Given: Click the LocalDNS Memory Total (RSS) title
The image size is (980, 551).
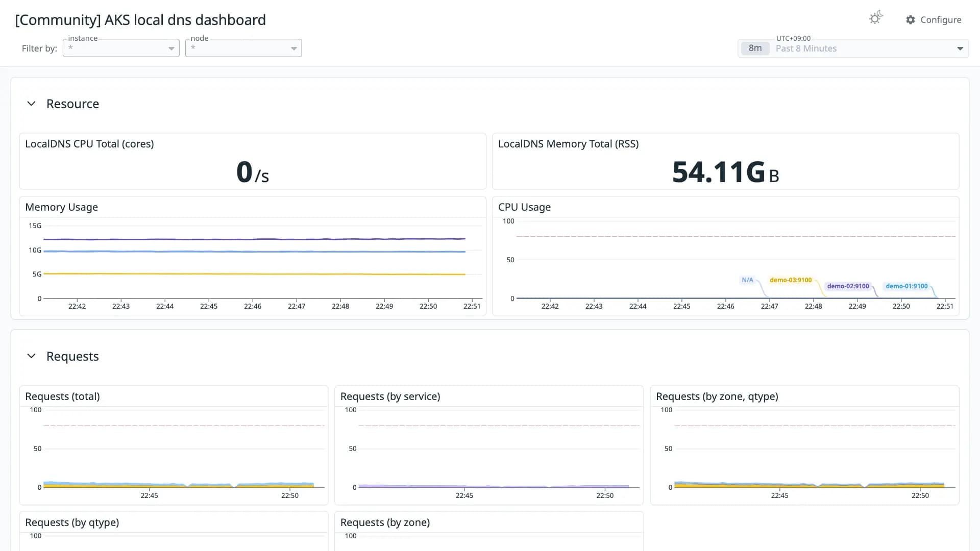Looking at the screenshot, I should tap(568, 144).
